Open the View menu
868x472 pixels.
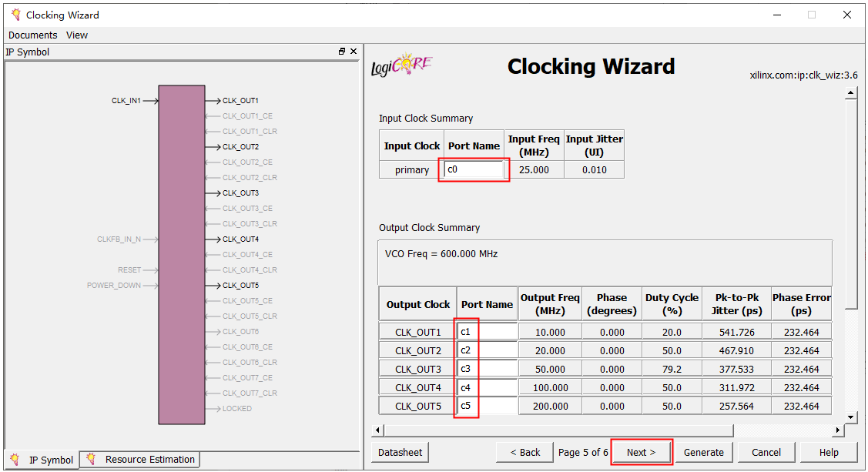point(77,35)
